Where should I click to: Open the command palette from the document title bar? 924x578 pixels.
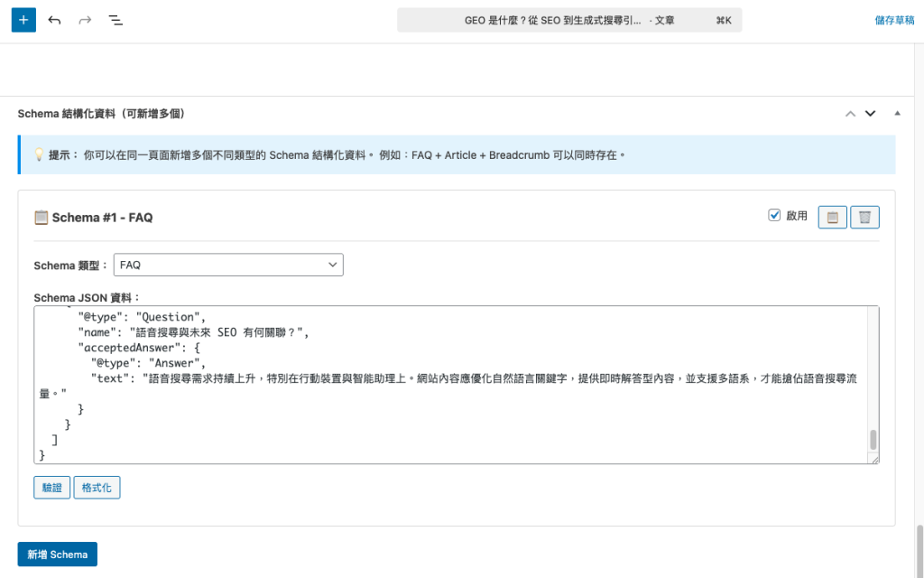568,20
